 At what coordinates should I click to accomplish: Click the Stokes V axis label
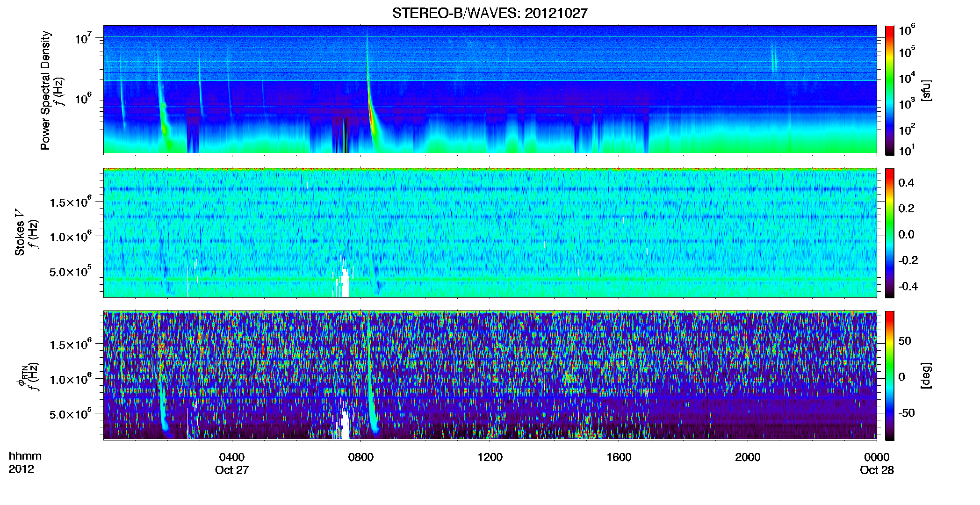pyautogui.click(x=20, y=232)
